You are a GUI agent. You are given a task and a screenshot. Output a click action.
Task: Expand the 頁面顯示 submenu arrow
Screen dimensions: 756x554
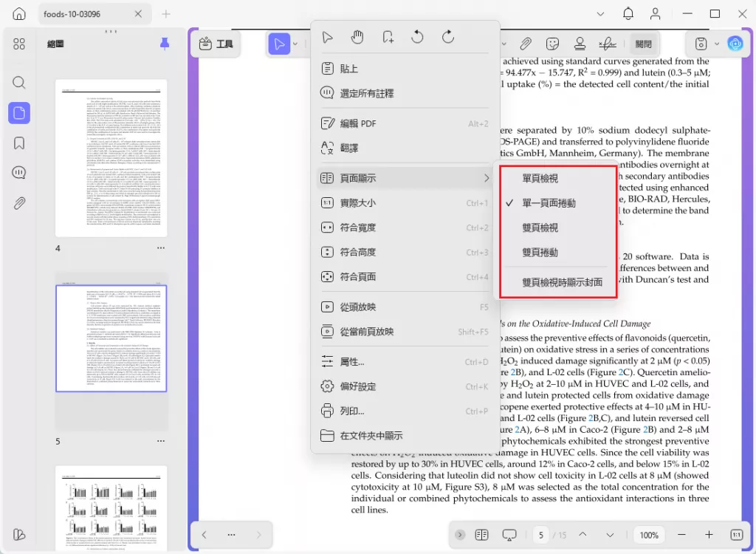pyautogui.click(x=487, y=179)
